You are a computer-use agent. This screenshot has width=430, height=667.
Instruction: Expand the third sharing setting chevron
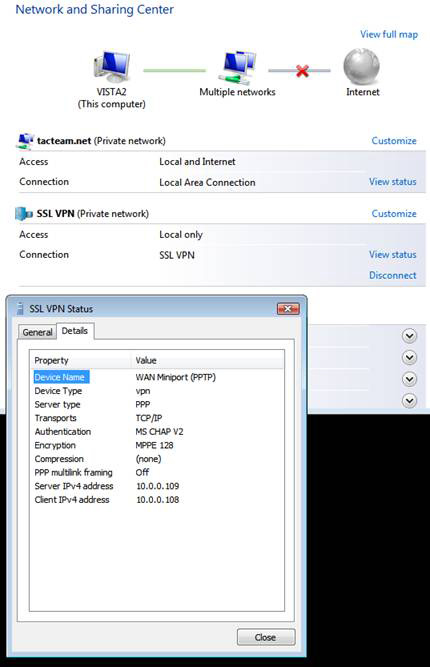(409, 379)
